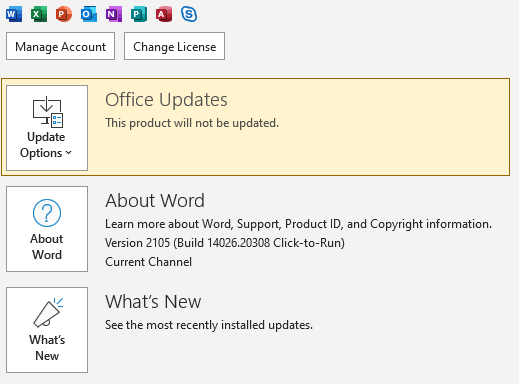Click the Publisher app icon
Image resolution: width=519 pixels, height=384 pixels.
(139, 14)
